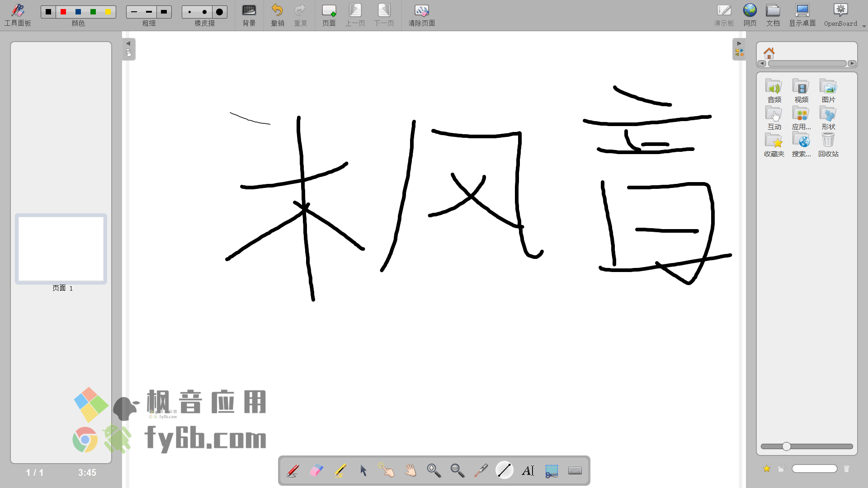868x488 pixels.
Task: Select the interact pointing hand tool
Action: 387,471
